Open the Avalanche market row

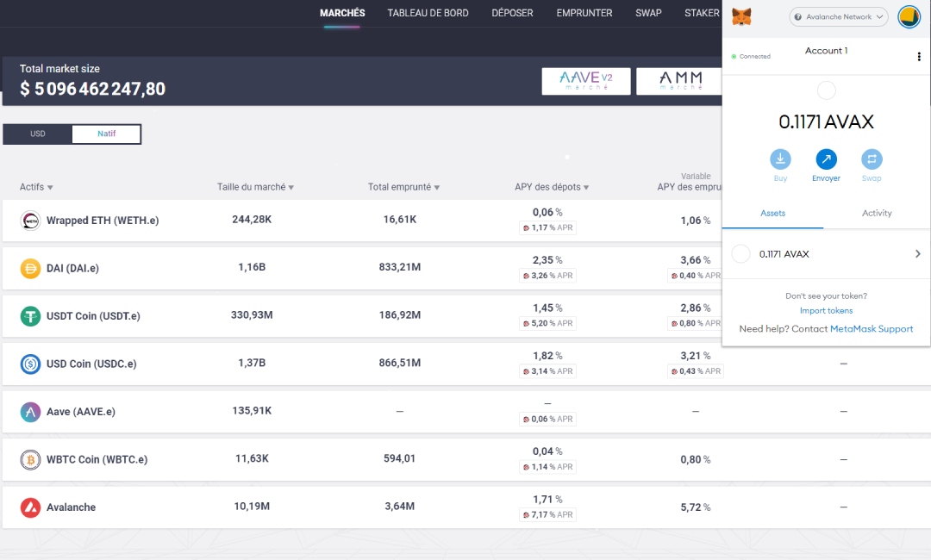point(465,507)
